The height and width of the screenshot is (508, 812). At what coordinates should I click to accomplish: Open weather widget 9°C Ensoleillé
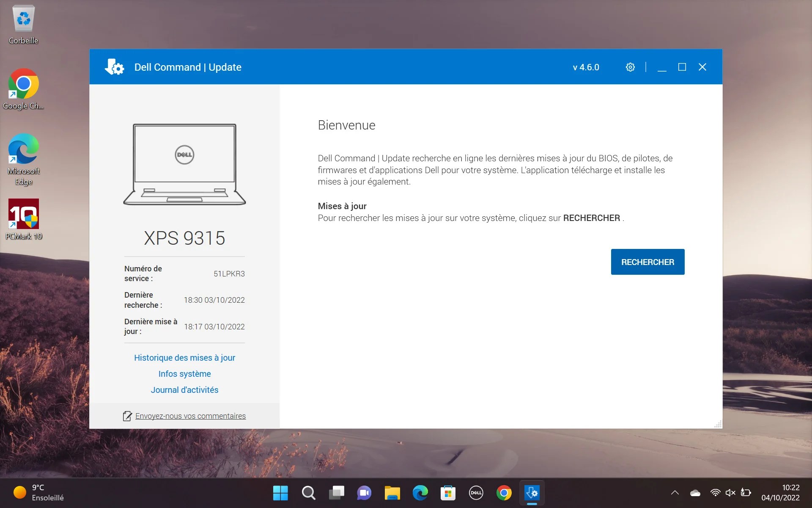(39, 493)
